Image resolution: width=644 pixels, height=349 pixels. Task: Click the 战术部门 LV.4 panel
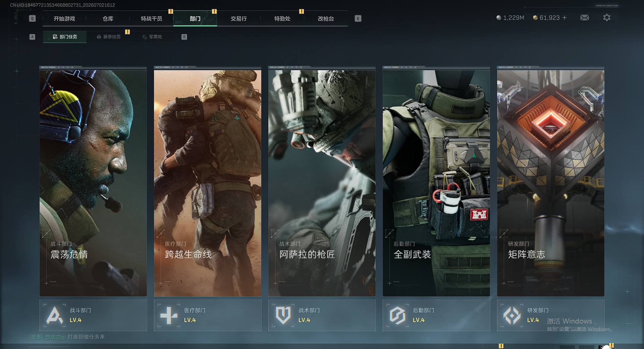(322, 315)
